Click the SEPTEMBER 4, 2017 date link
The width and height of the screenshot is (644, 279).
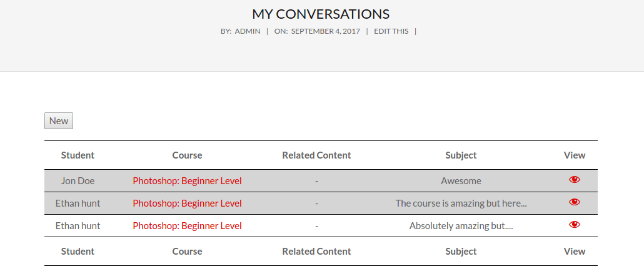[326, 31]
